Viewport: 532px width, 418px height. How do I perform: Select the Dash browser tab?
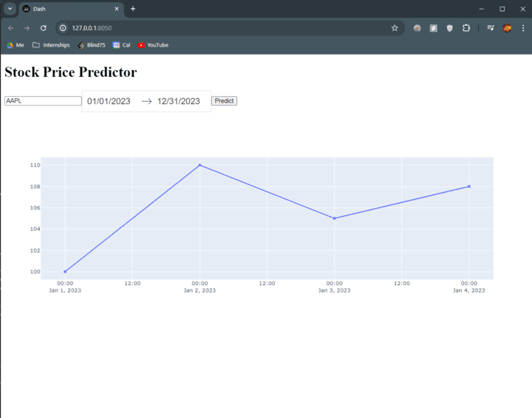tap(66, 9)
